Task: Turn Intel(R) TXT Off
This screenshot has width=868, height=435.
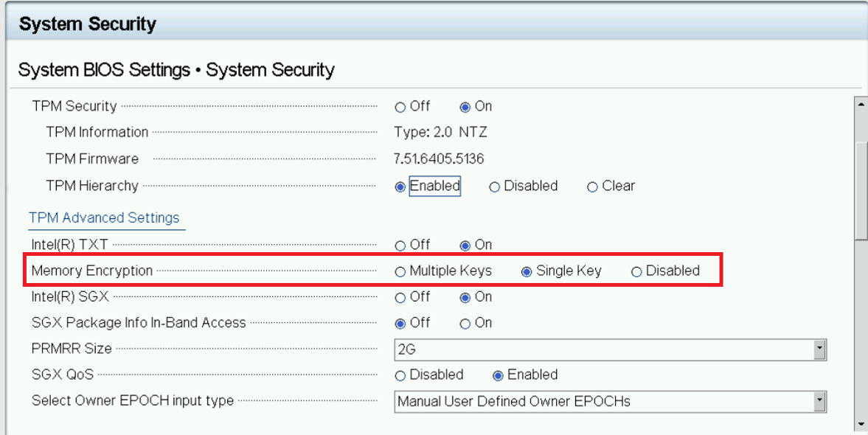Action: [x=400, y=245]
